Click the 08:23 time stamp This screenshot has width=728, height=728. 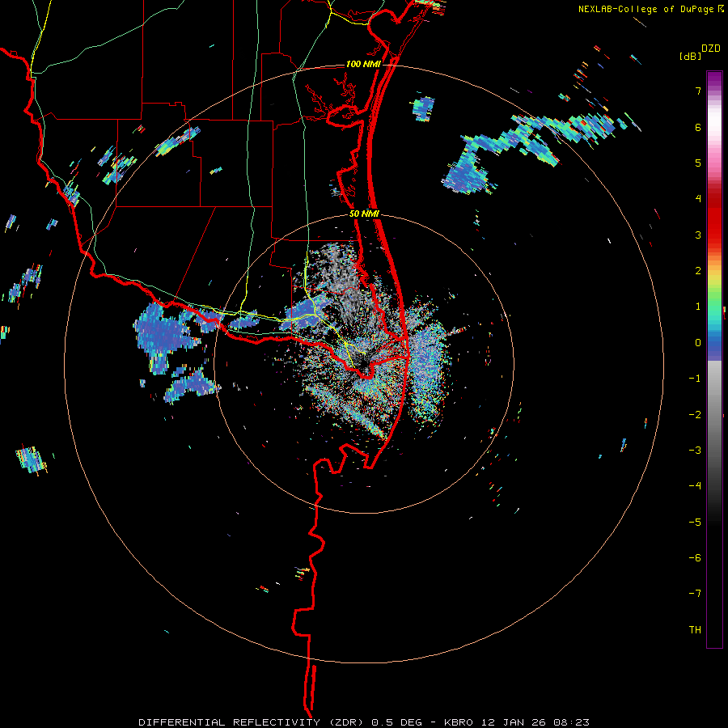point(571,722)
